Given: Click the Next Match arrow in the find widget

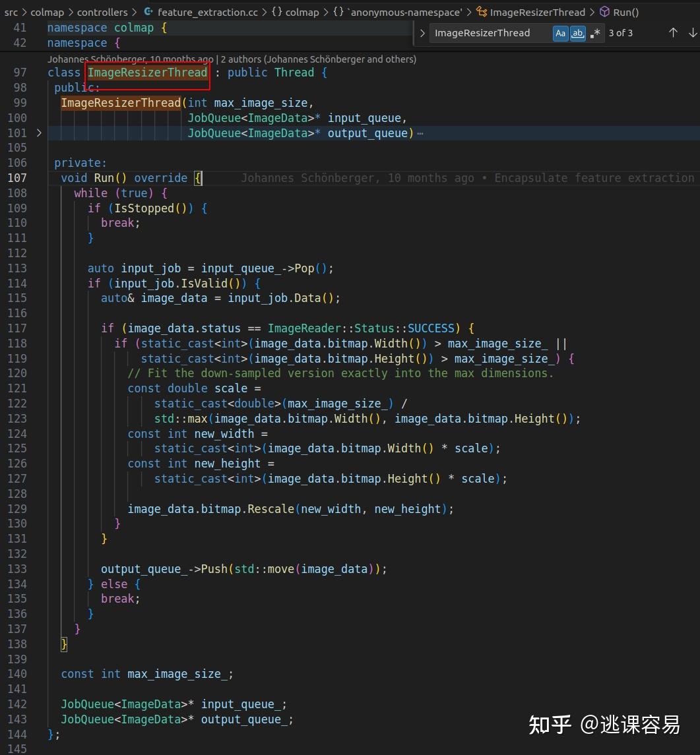Looking at the screenshot, I should pyautogui.click(x=692, y=32).
